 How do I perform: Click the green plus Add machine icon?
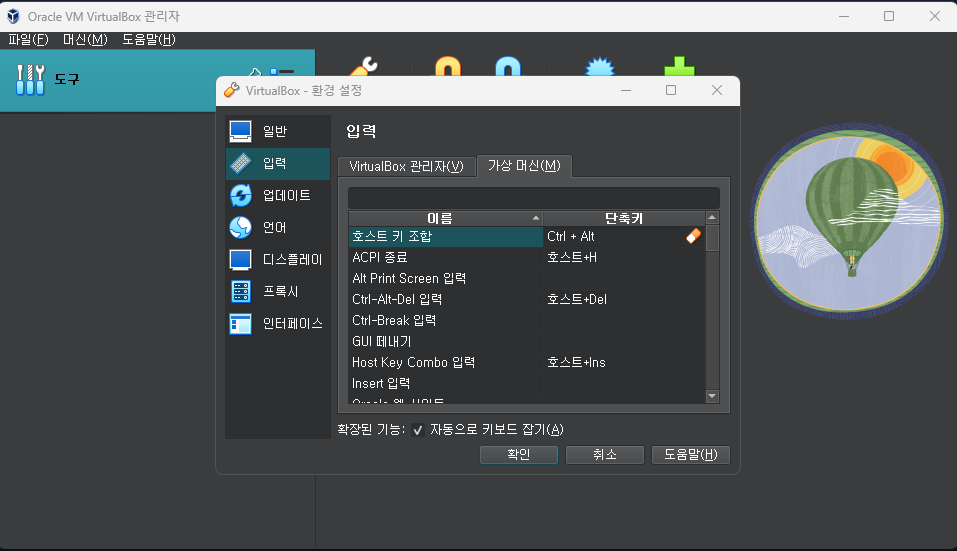[679, 66]
